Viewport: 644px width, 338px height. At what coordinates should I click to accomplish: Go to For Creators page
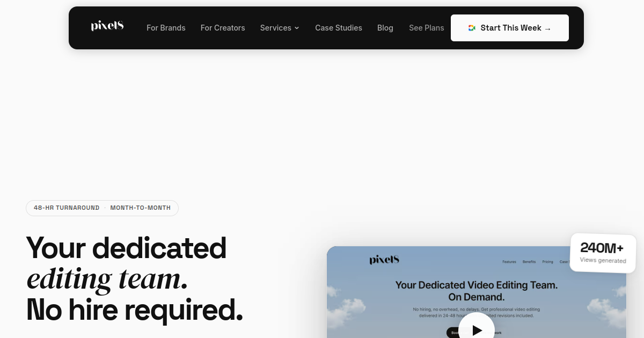[223, 28]
